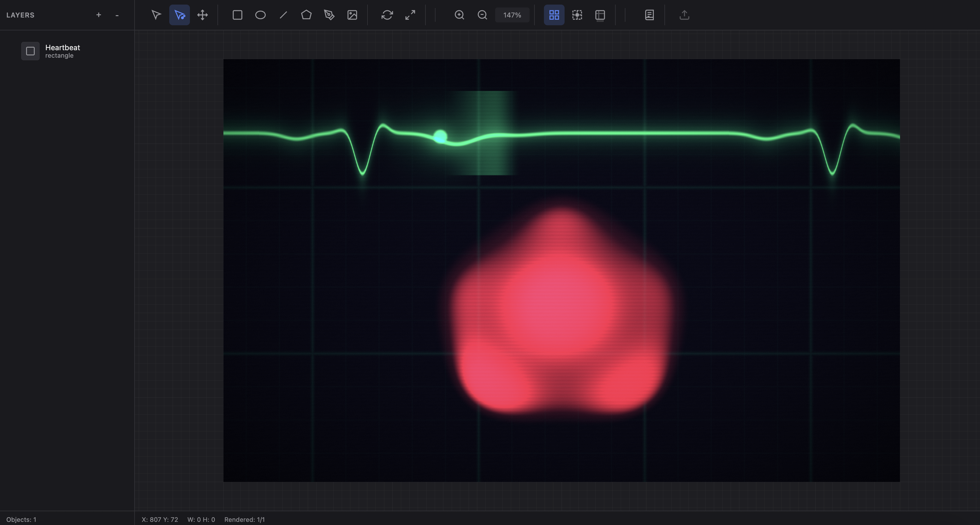Activate the pen path tool
Viewport: 980px width, 525px height.
click(x=329, y=15)
